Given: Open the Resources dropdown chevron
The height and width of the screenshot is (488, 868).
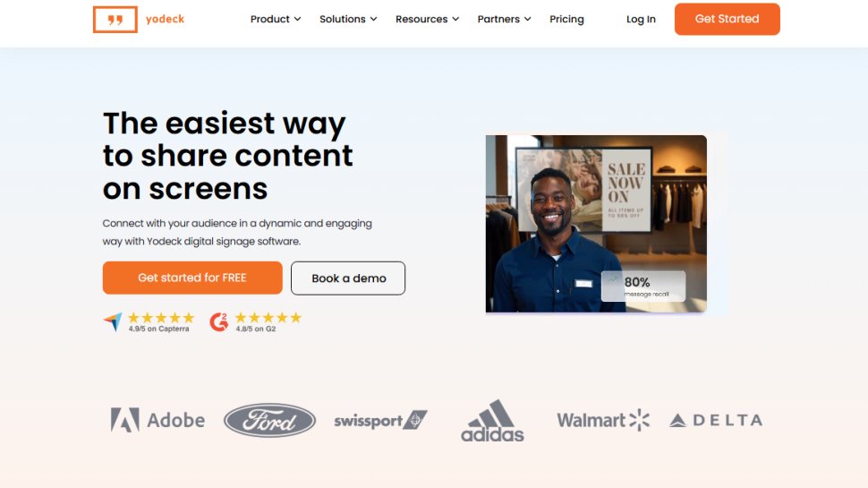Looking at the screenshot, I should click(455, 19).
